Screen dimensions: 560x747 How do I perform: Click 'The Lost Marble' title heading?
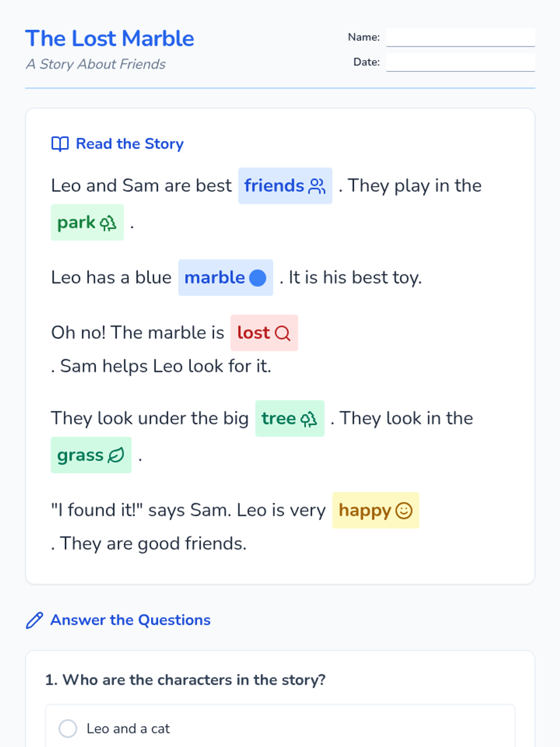[x=110, y=38]
